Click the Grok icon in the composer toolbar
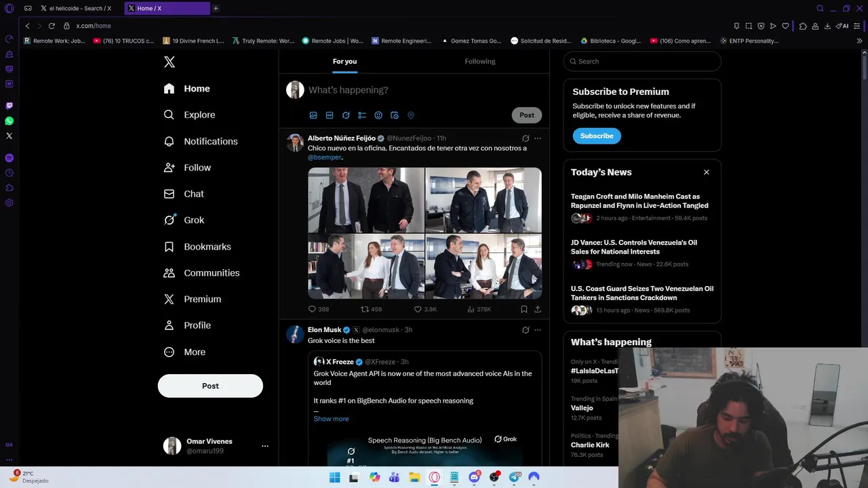The height and width of the screenshot is (488, 868). coord(346,115)
